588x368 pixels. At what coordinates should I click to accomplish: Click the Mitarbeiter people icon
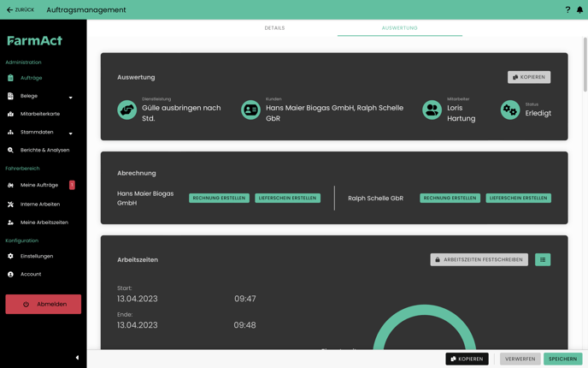pyautogui.click(x=432, y=110)
